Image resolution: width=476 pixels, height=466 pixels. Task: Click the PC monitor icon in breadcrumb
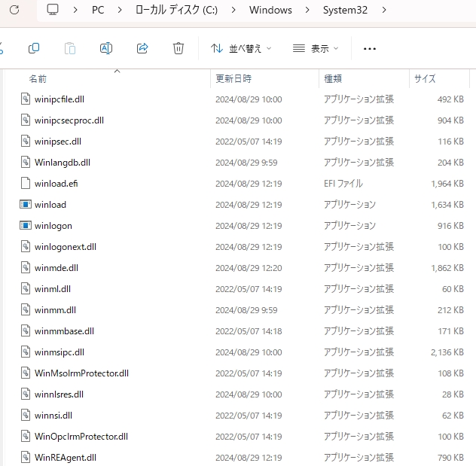(x=53, y=10)
